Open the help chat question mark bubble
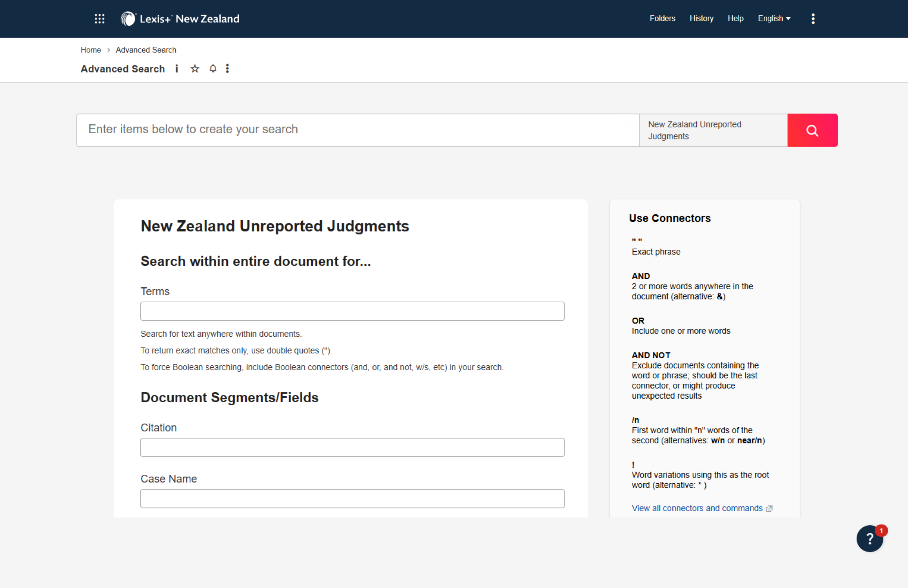This screenshot has width=908, height=588. [x=870, y=539]
